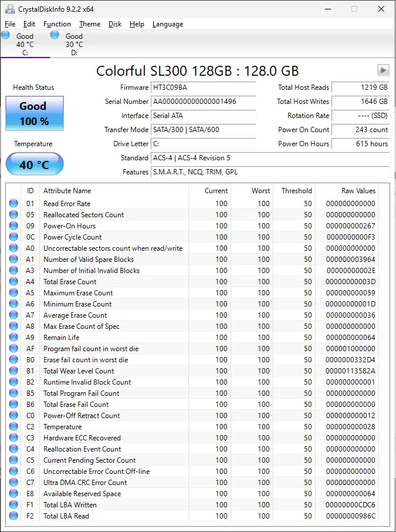Open the File menu
The width and height of the screenshot is (396, 532).
click(x=10, y=24)
